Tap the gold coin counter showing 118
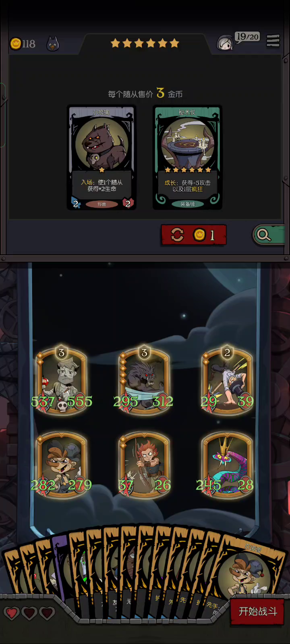290x644 pixels. (23, 43)
